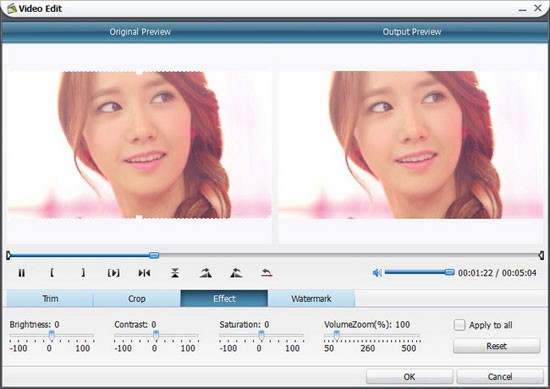Rotate video clockwise icon
550x389 pixels.
click(x=206, y=273)
